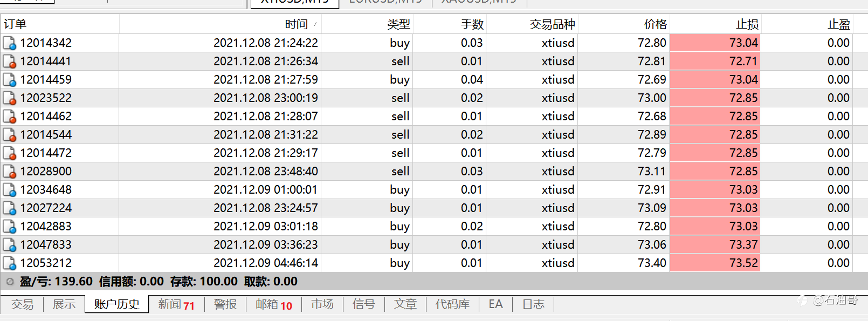Click the 价格 column header
The height and width of the screenshot is (321, 868).
(655, 24)
